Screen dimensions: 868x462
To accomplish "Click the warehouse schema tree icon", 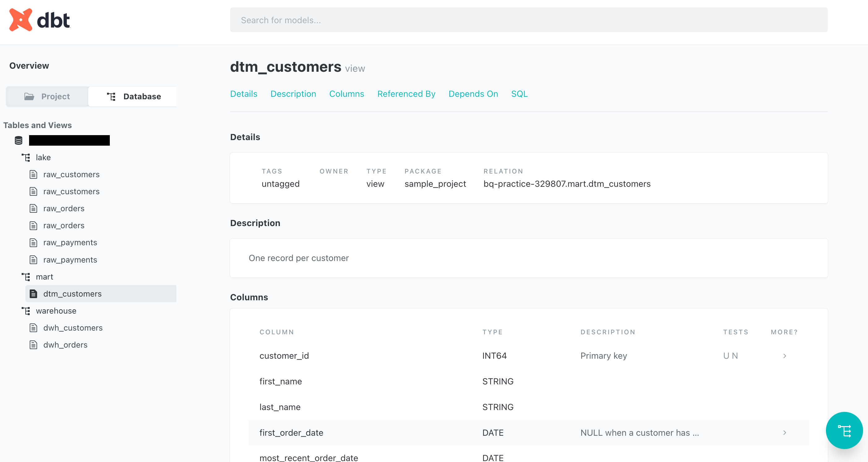I will [x=26, y=311].
